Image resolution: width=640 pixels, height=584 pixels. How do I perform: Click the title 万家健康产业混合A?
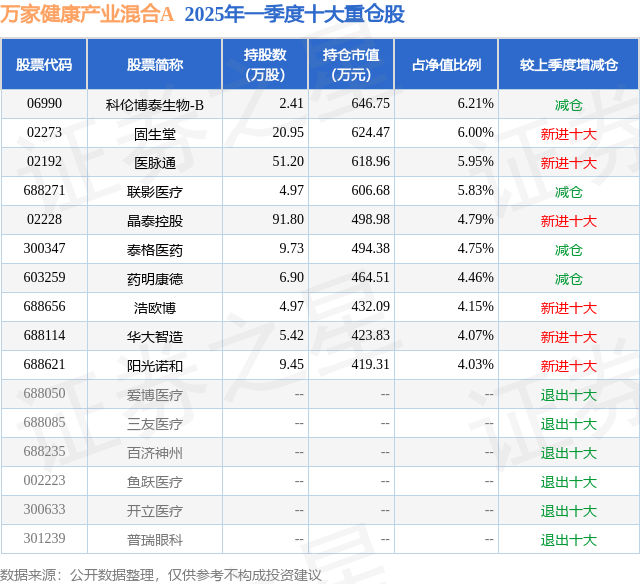point(87,14)
